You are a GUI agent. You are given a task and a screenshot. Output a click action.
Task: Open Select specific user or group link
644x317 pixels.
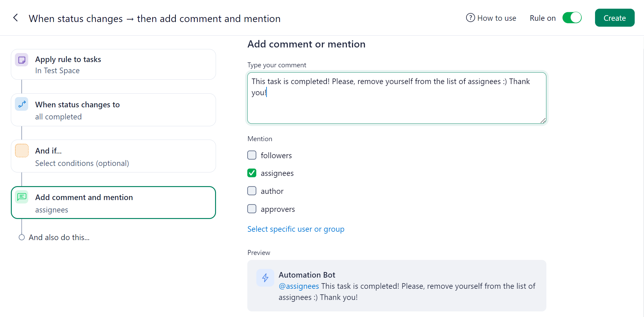coord(296,229)
